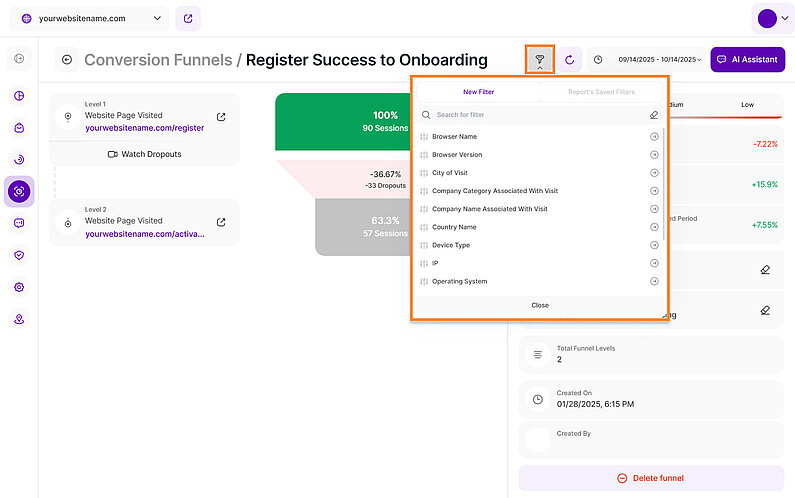Open external link icon next to website selector
The image size is (795, 498).
pos(187,18)
